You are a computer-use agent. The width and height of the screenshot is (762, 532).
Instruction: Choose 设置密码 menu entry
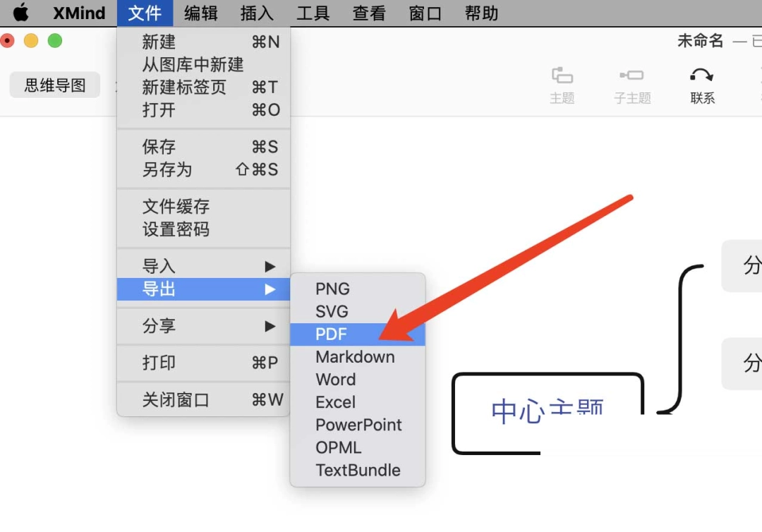(204, 229)
